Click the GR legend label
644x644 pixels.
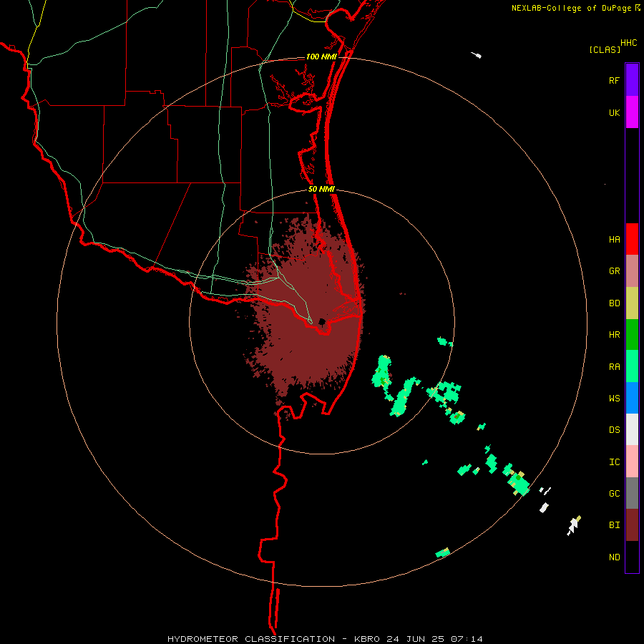614,271
